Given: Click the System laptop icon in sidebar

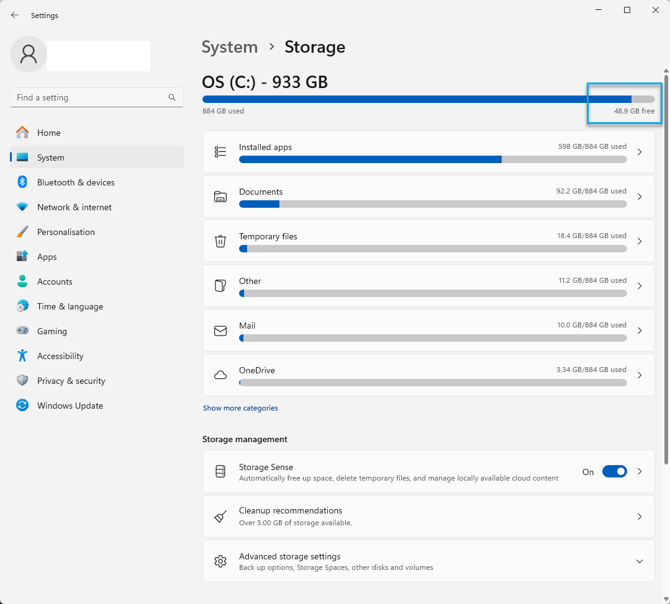Looking at the screenshot, I should coord(22,157).
